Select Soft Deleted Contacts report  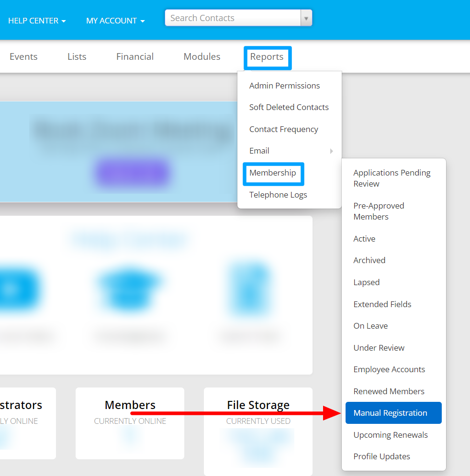tap(290, 107)
